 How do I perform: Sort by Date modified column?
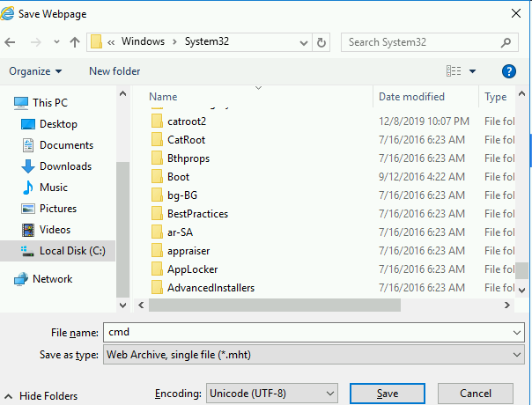[x=411, y=97]
